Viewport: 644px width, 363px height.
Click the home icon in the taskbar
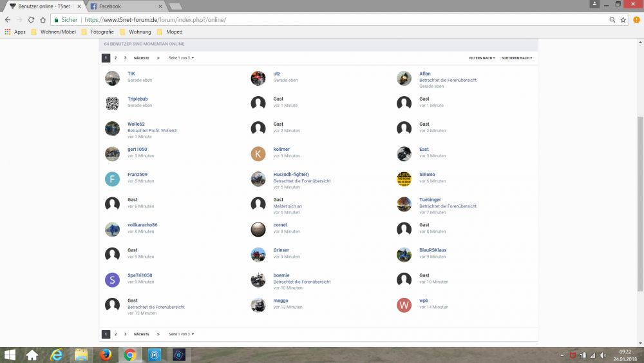[32, 355]
